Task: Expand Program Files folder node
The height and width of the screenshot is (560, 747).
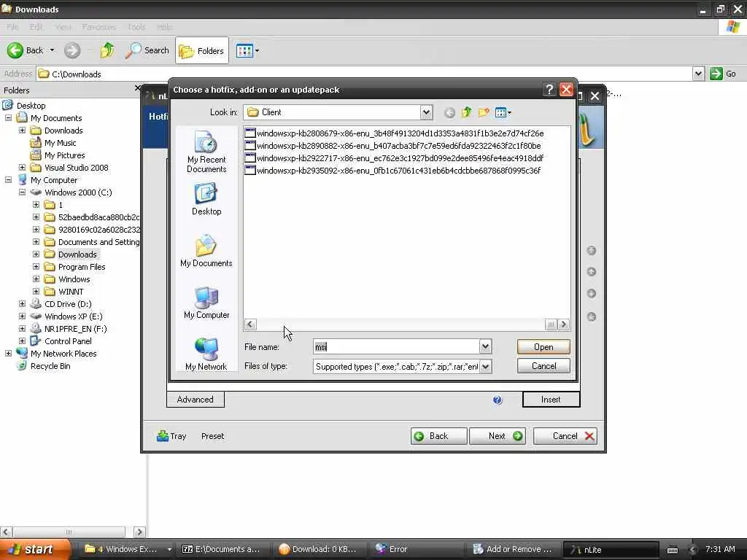Action: pos(36,267)
